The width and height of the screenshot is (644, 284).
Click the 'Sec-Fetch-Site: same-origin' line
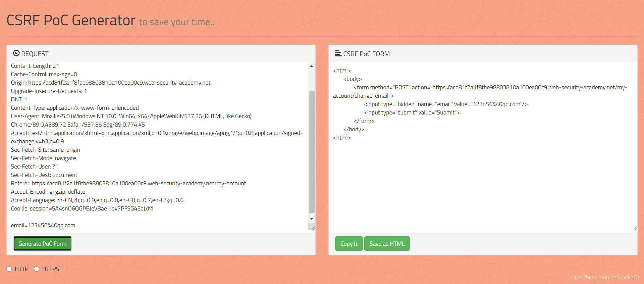(46, 150)
